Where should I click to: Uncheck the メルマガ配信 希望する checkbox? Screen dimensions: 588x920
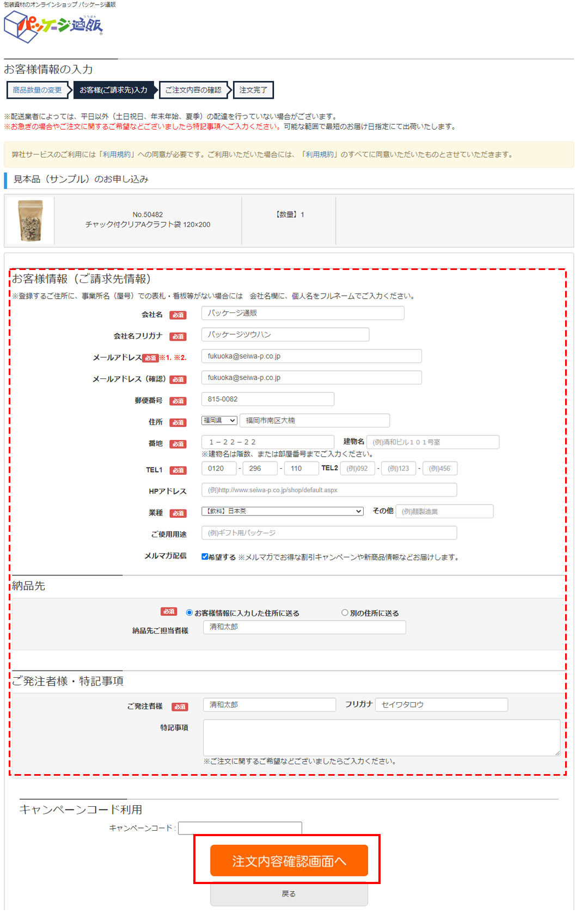coord(205,556)
